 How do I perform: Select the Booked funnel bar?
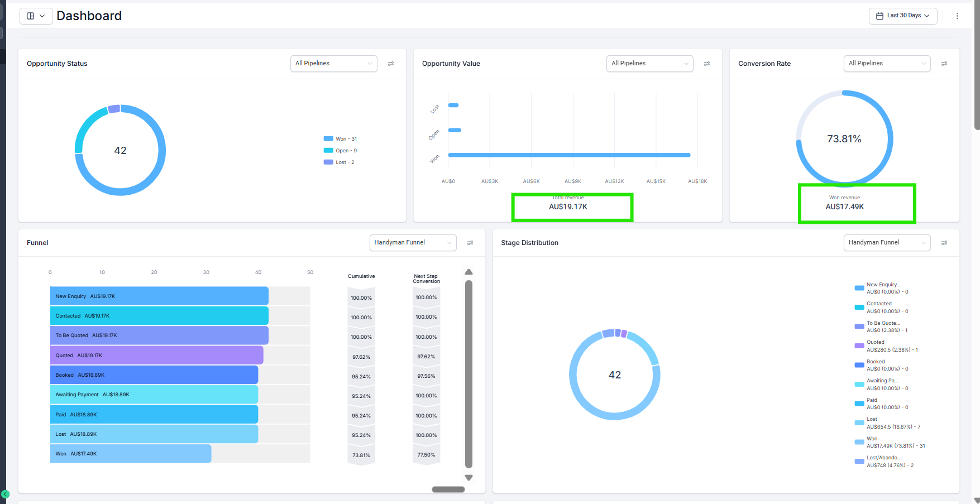154,375
